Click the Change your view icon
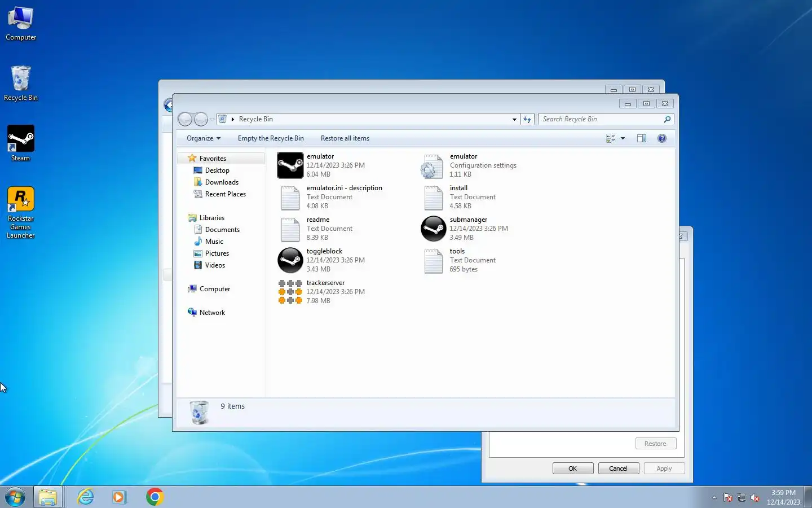The height and width of the screenshot is (508, 812). (x=611, y=138)
